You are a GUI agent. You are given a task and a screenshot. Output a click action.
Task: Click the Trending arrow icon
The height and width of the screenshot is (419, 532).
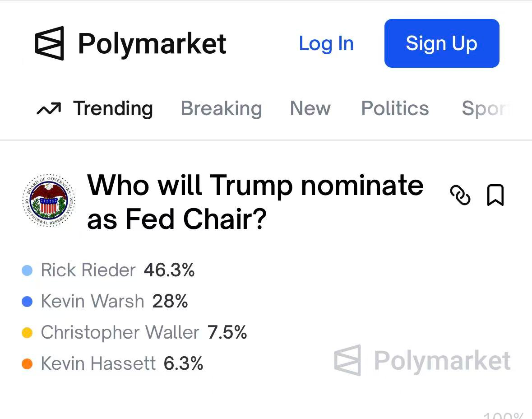click(49, 109)
